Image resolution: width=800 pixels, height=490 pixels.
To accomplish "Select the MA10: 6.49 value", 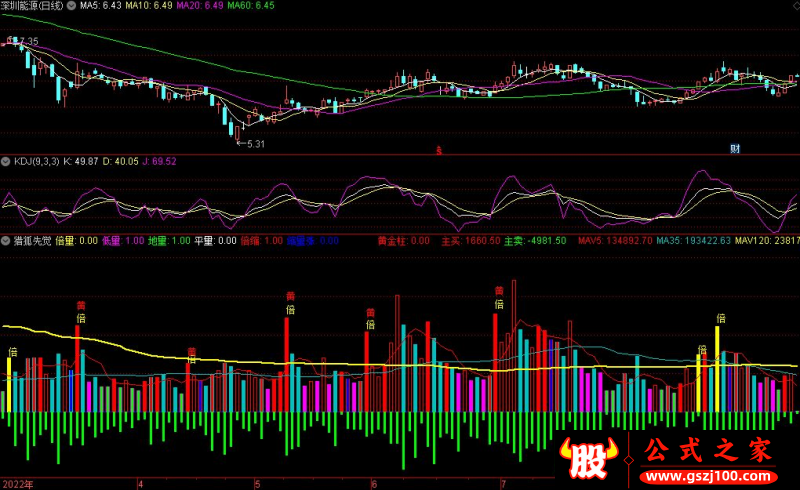I will coord(148,6).
